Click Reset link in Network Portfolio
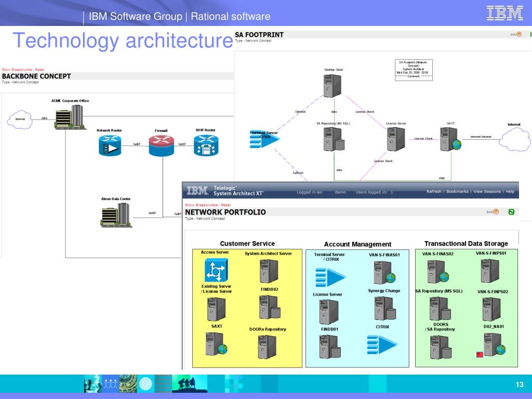532x399 pixels. pyautogui.click(x=225, y=205)
